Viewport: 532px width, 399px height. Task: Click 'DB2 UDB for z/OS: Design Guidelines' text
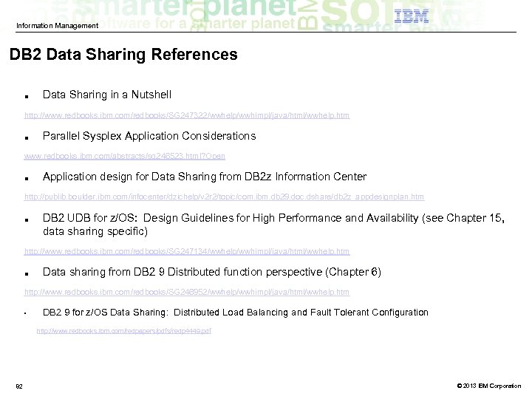[274, 225]
